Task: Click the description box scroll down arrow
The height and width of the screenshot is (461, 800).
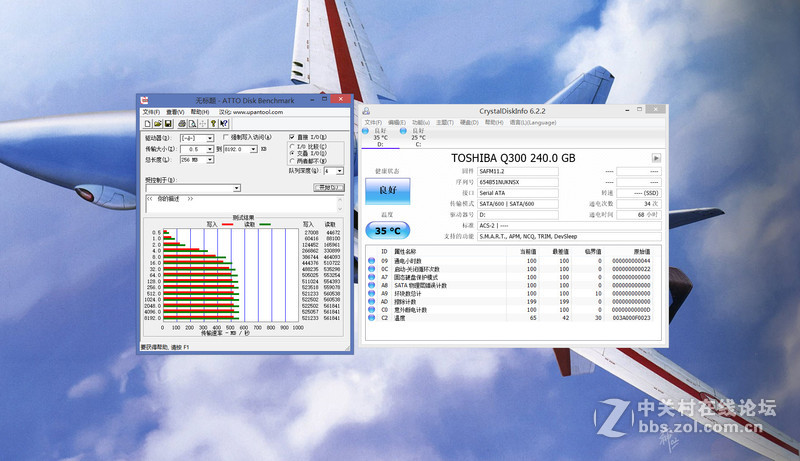Action: [340, 209]
